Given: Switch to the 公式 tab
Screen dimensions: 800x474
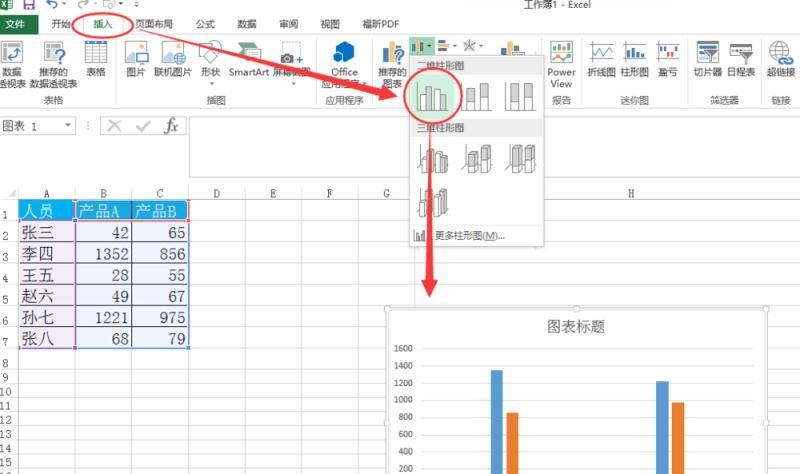Looking at the screenshot, I should pos(205,24).
